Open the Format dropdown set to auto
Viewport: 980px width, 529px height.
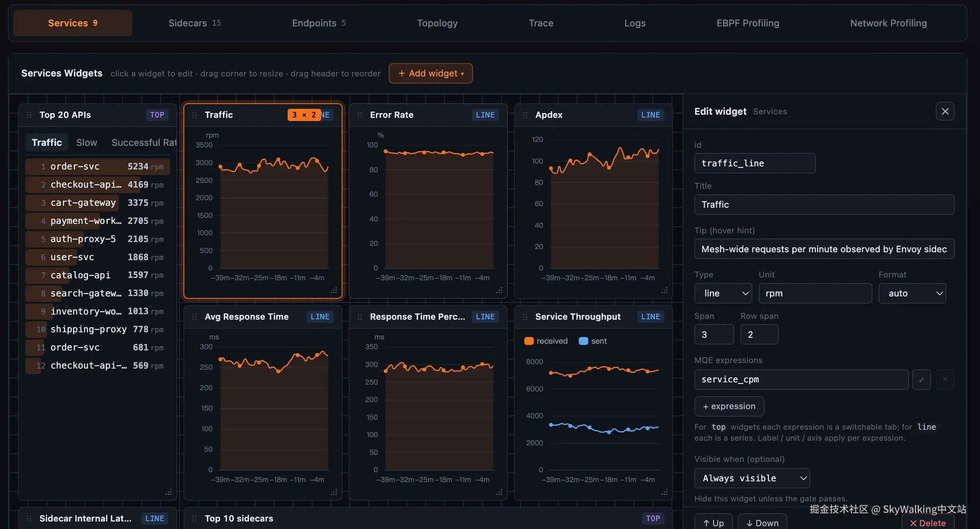click(x=913, y=293)
